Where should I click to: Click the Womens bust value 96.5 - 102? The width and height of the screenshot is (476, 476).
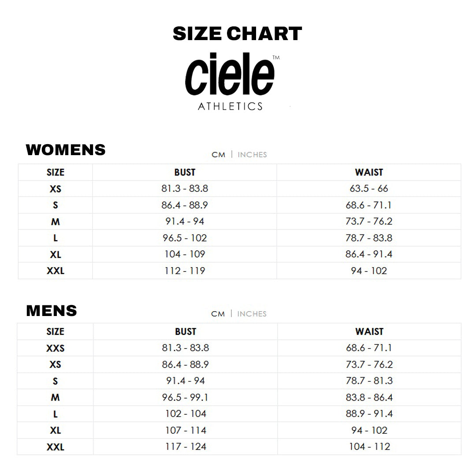tap(185, 238)
